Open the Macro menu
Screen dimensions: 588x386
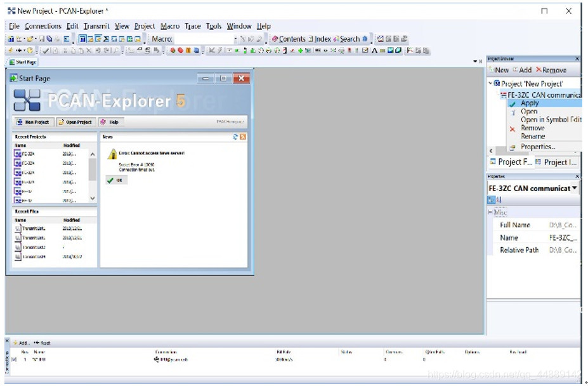pyautogui.click(x=170, y=26)
